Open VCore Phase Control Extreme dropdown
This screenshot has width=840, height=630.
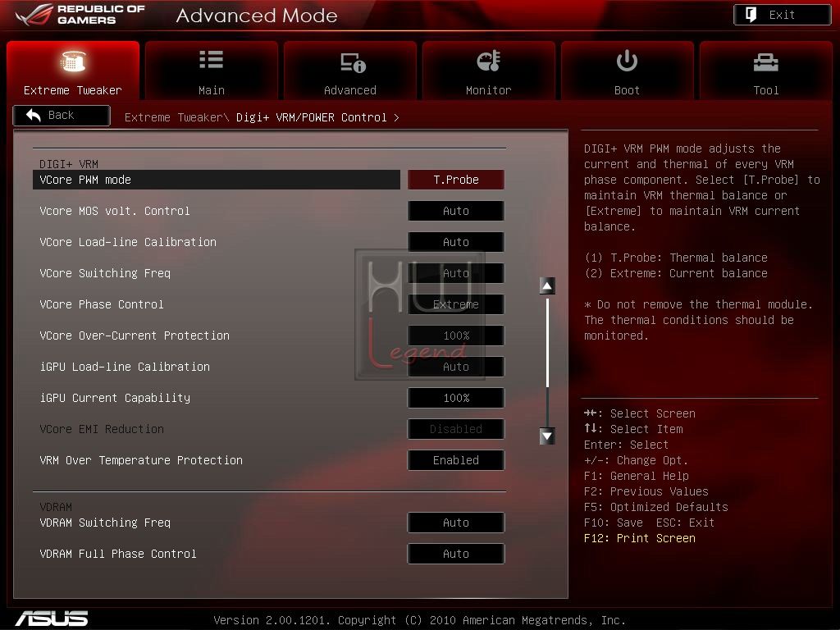pos(456,304)
